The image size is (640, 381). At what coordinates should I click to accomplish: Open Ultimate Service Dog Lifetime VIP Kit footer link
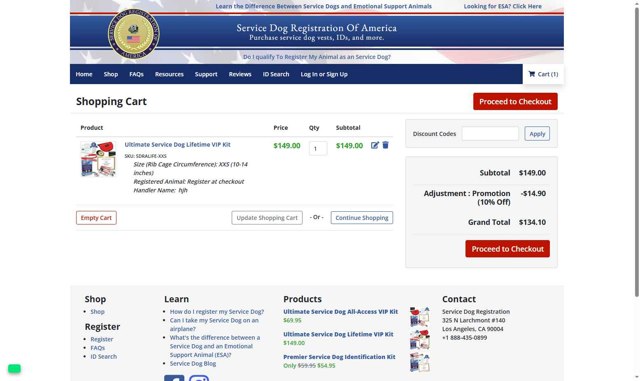[x=338, y=334]
